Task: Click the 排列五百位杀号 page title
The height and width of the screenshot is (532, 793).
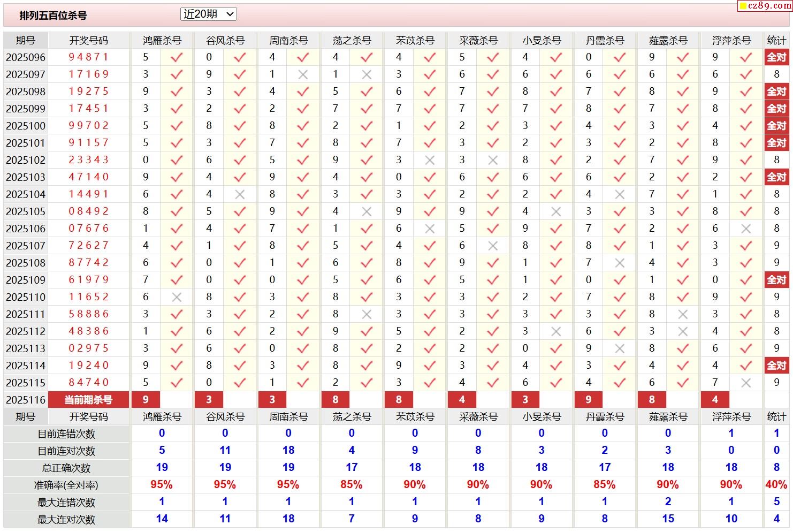Action: 53,16
